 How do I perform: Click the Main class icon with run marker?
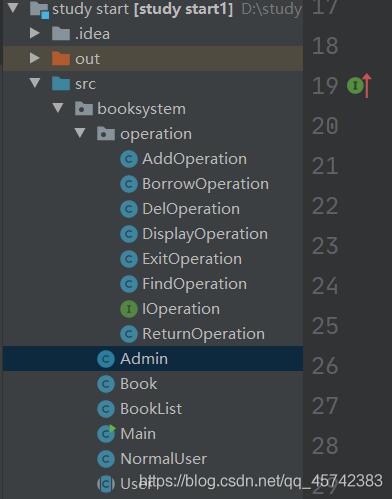[x=106, y=434]
